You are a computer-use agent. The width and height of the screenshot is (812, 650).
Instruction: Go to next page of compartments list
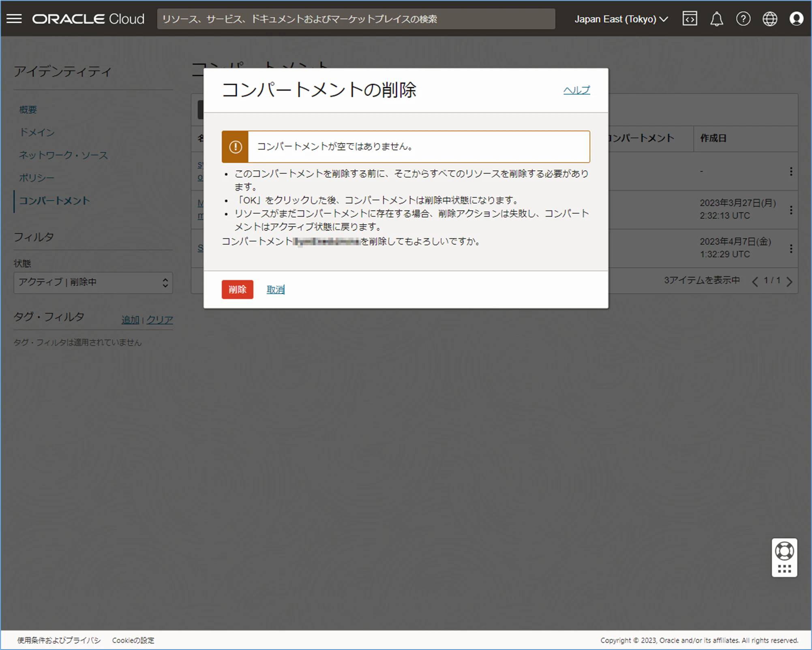[789, 282]
